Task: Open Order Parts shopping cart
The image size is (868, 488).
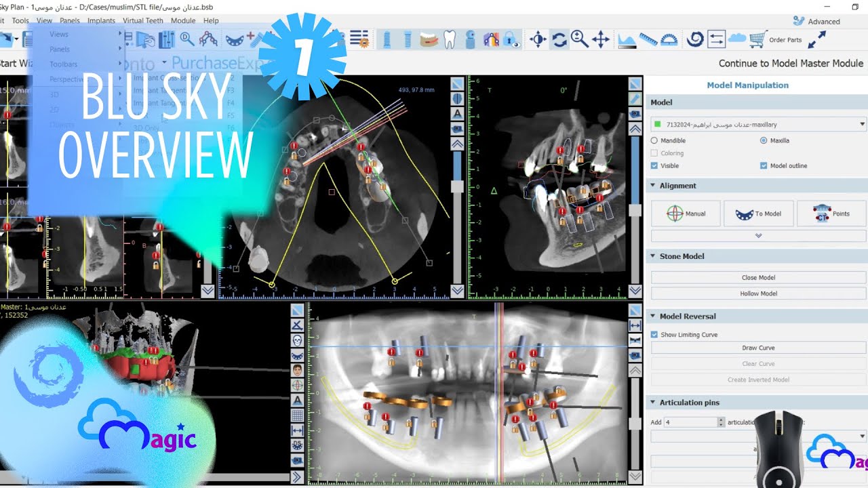Action: tap(775, 39)
